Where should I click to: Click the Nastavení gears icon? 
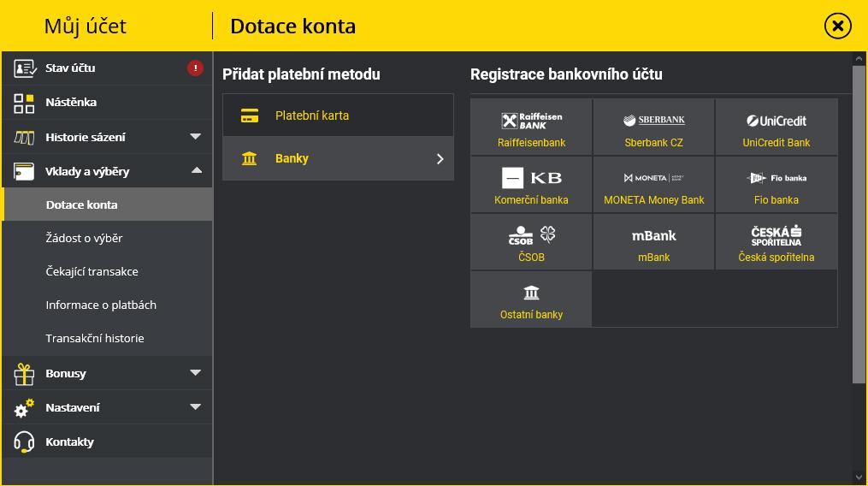pos(24,408)
